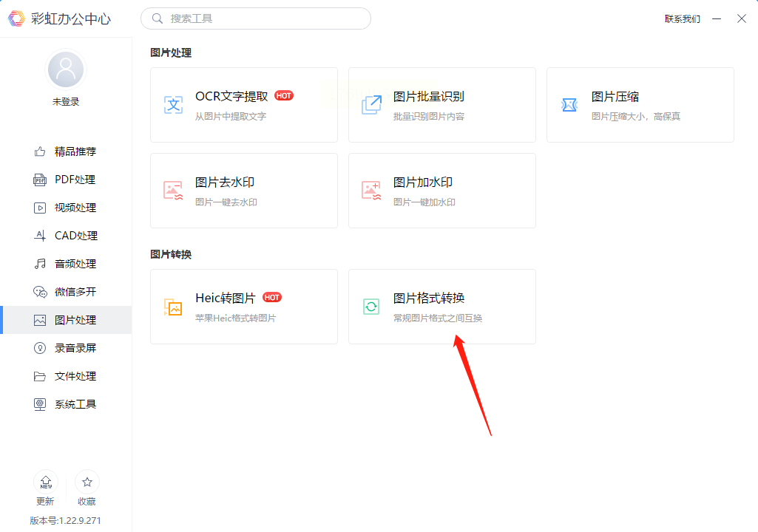The height and width of the screenshot is (532, 758).
Task: Click the 图片批量识别 tool icon
Action: coord(371,105)
